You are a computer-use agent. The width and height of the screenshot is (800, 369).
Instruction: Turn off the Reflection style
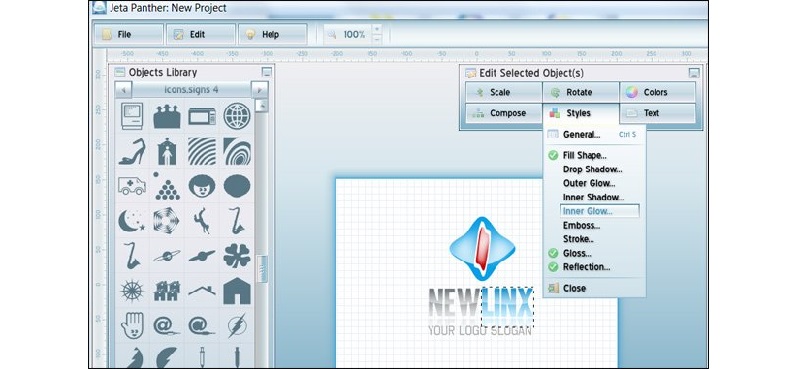553,266
